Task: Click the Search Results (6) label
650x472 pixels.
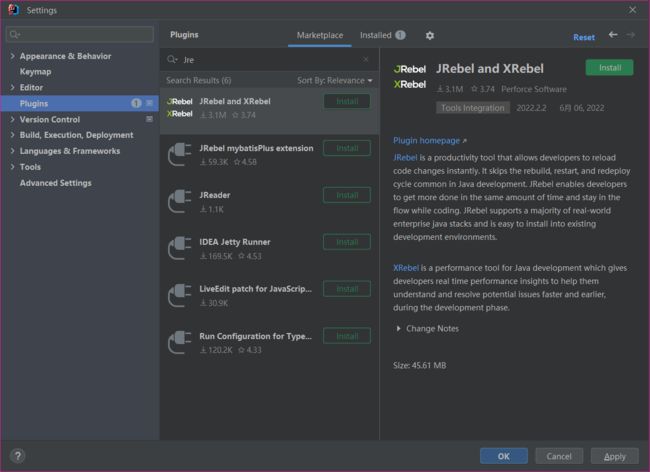Action: (x=199, y=80)
